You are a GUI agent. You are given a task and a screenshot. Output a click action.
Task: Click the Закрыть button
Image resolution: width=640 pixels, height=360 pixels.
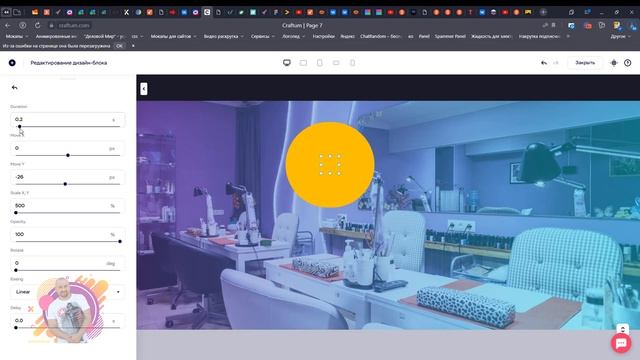(x=585, y=63)
